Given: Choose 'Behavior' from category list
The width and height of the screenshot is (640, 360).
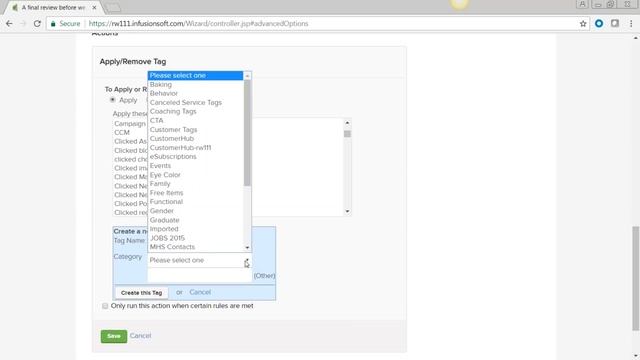Looking at the screenshot, I should pos(196,93).
